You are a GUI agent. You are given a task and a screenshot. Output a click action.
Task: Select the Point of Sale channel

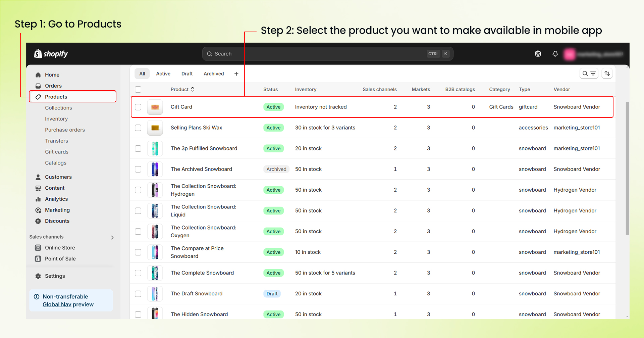click(60, 258)
